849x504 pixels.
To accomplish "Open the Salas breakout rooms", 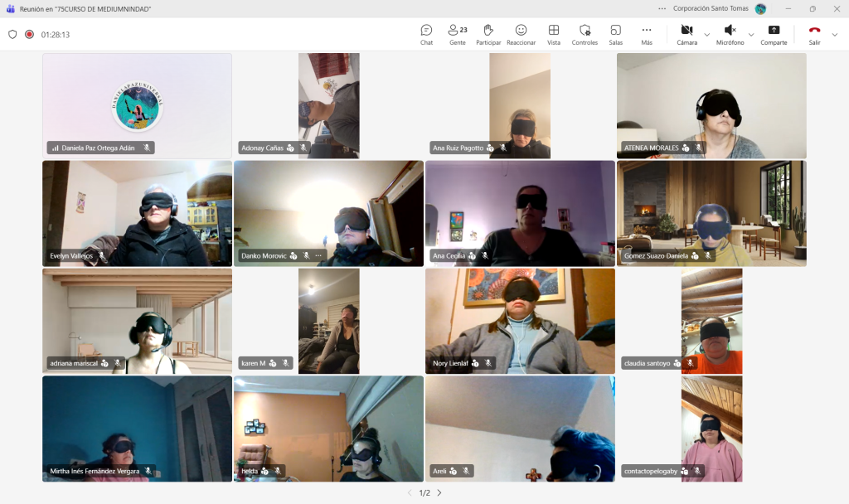I will click(x=616, y=35).
